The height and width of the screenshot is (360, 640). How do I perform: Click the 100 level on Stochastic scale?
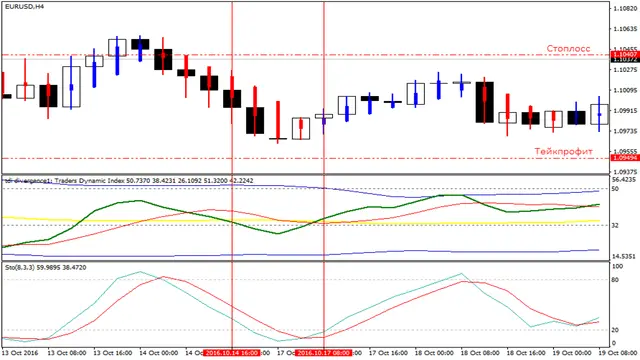617,267
